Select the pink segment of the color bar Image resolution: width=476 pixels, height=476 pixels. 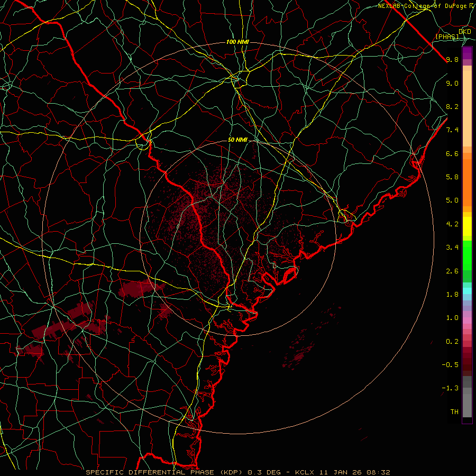467,321
